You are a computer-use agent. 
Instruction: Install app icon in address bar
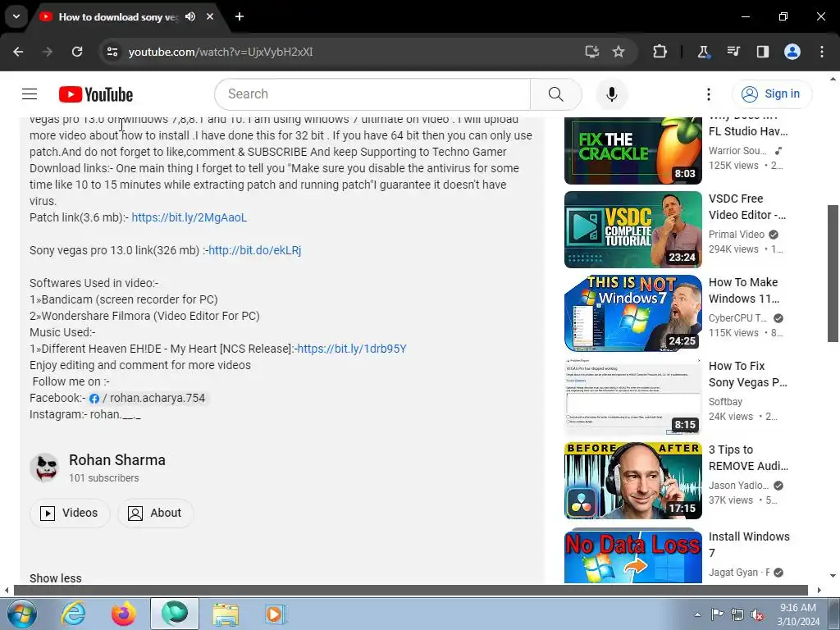[x=592, y=52]
